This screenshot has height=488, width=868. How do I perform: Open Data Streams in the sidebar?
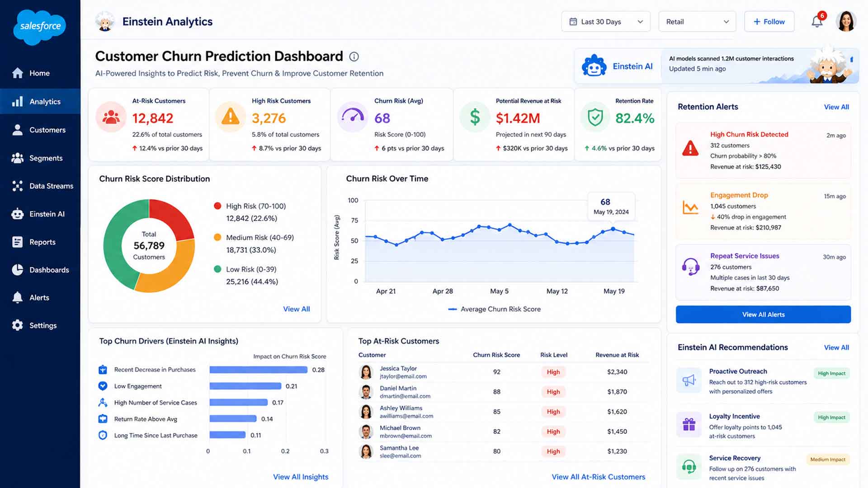coord(40,186)
